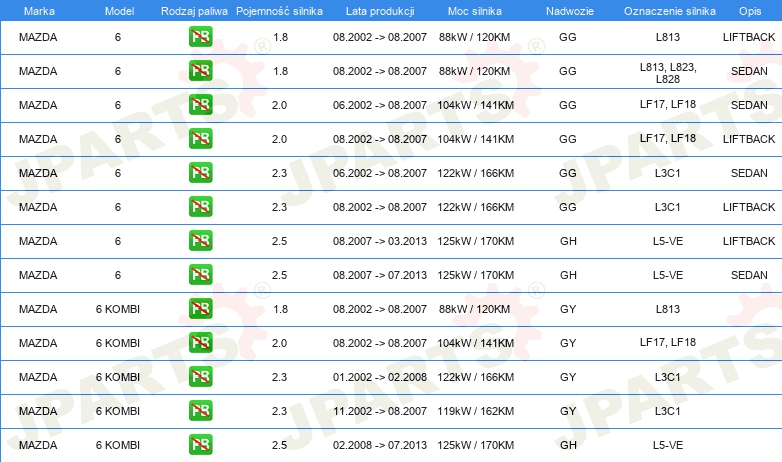Click the Moc silnika column header
This screenshot has width=782, height=462.
475,11
